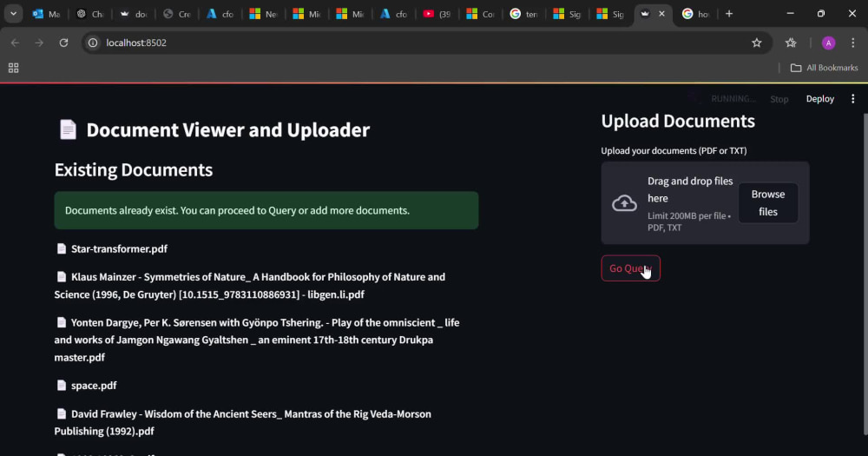Click the Document Viewer and Uploader title
This screenshot has width=868, height=456.
point(228,129)
